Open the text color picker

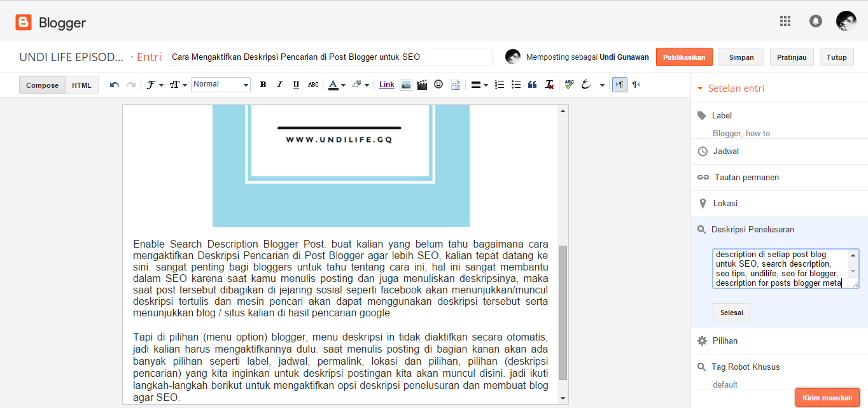click(337, 85)
